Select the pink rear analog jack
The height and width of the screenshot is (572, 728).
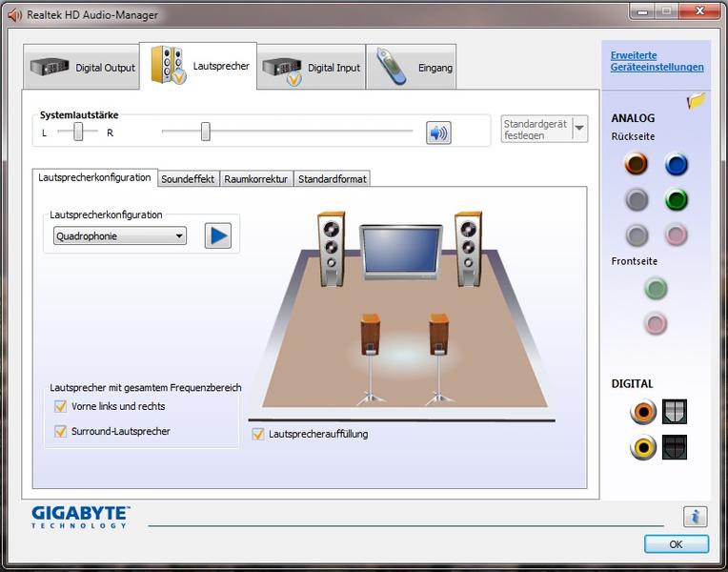pyautogui.click(x=676, y=235)
